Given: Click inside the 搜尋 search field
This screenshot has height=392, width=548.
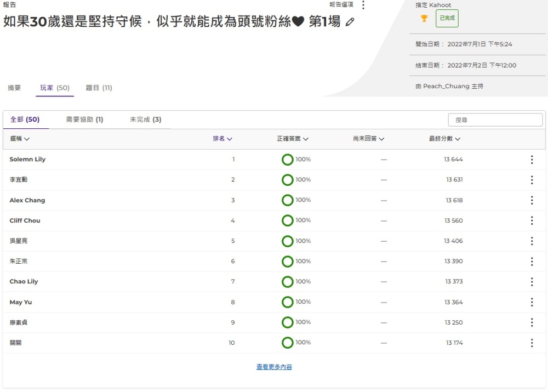Looking at the screenshot, I should (x=495, y=120).
